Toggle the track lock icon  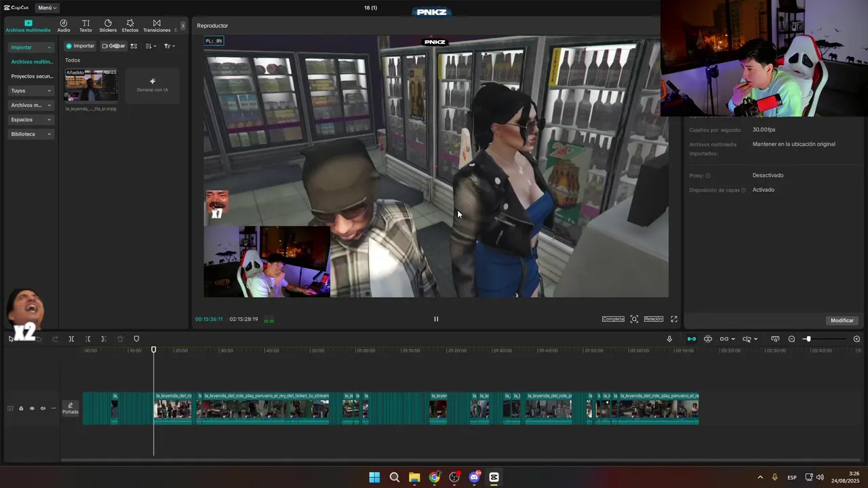[21, 408]
